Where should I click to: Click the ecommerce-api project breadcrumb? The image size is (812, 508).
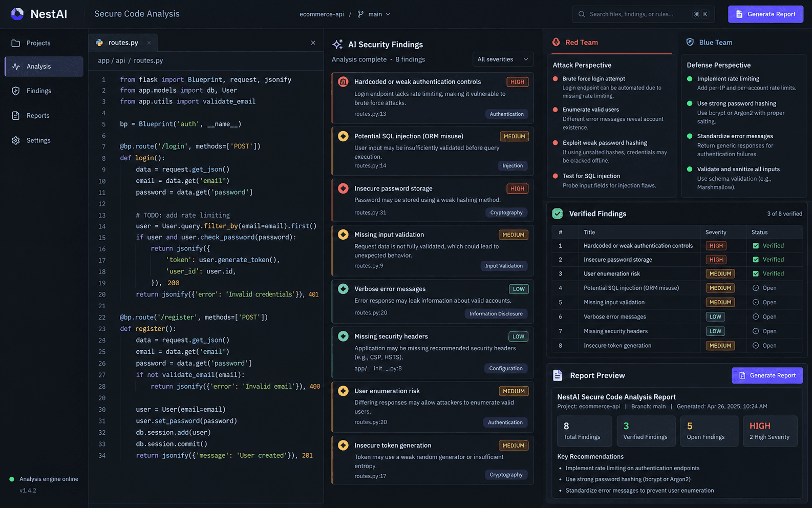[x=322, y=14]
